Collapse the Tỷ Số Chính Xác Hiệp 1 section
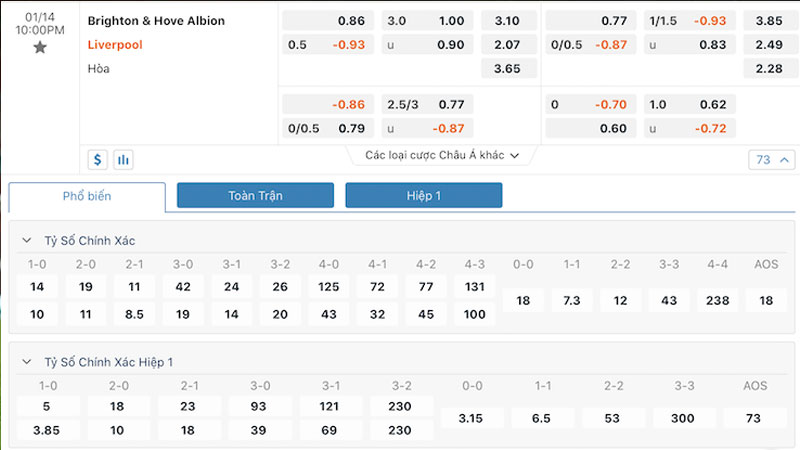This screenshot has width=800, height=450. [27, 361]
